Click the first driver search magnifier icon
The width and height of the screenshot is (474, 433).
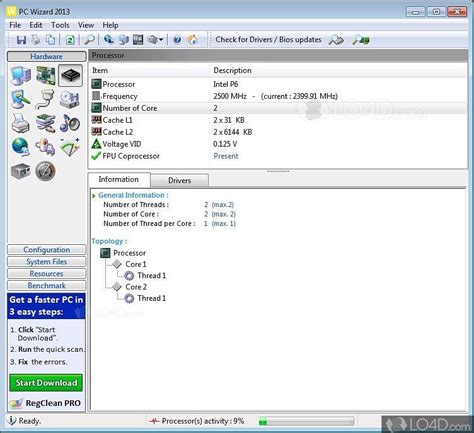click(x=336, y=40)
